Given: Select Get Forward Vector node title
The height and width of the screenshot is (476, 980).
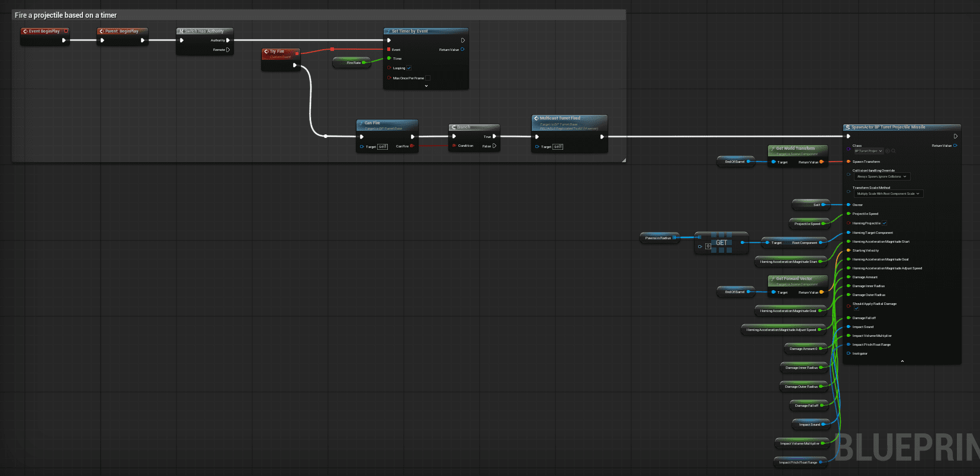Looking at the screenshot, I should coord(794,279).
